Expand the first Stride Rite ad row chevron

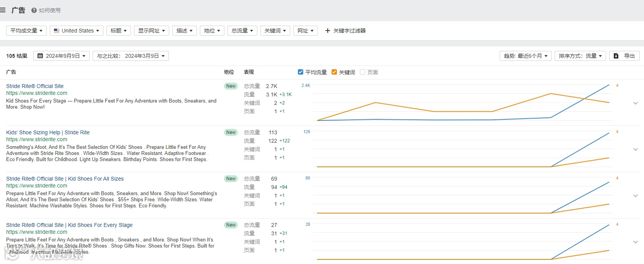(636, 103)
